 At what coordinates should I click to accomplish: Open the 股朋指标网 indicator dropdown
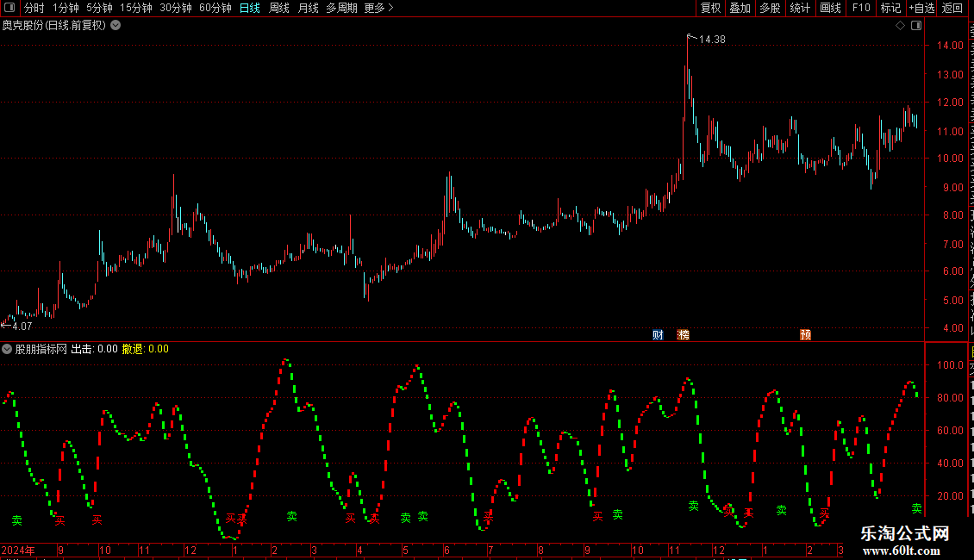7,349
